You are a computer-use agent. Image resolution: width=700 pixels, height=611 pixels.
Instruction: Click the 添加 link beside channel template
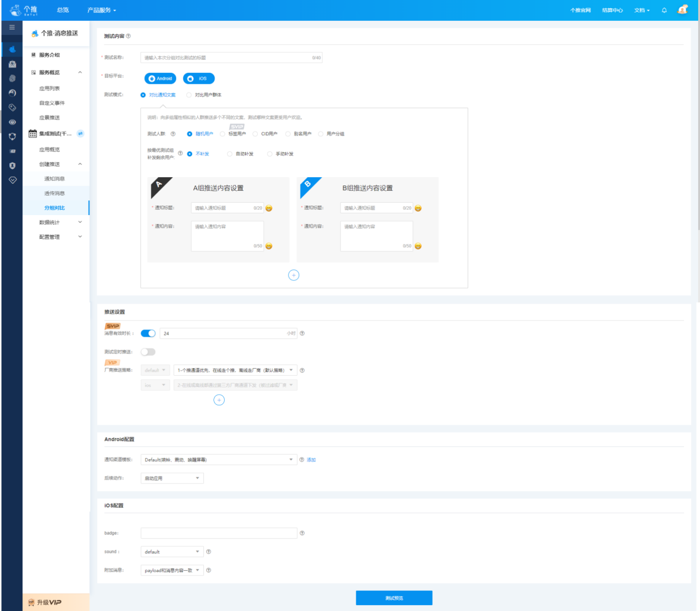[311, 460]
